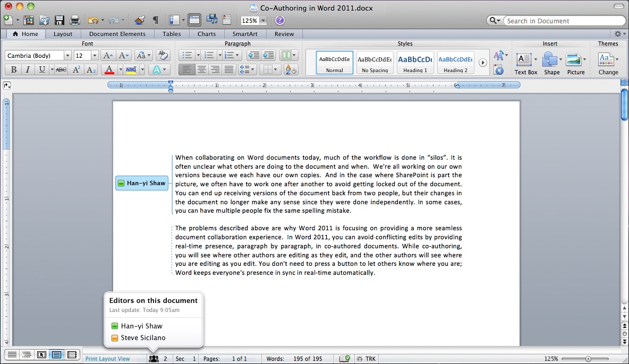The height and width of the screenshot is (364, 629).
Task: Adjust the zoom slider in status bar
Action: pos(588,359)
